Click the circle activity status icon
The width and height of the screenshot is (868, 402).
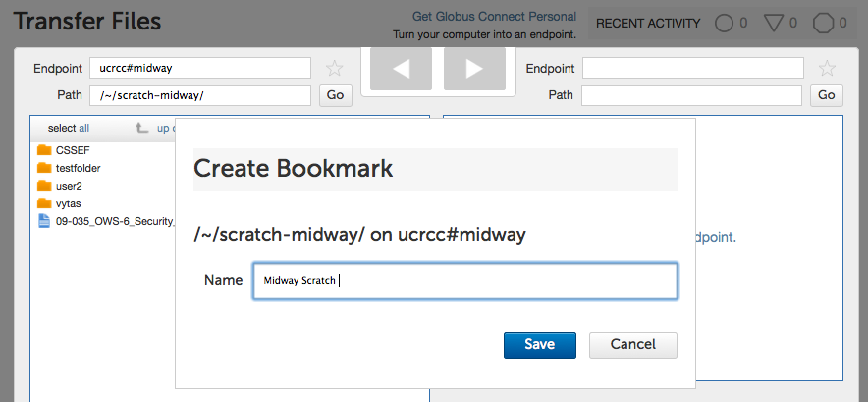pos(724,24)
